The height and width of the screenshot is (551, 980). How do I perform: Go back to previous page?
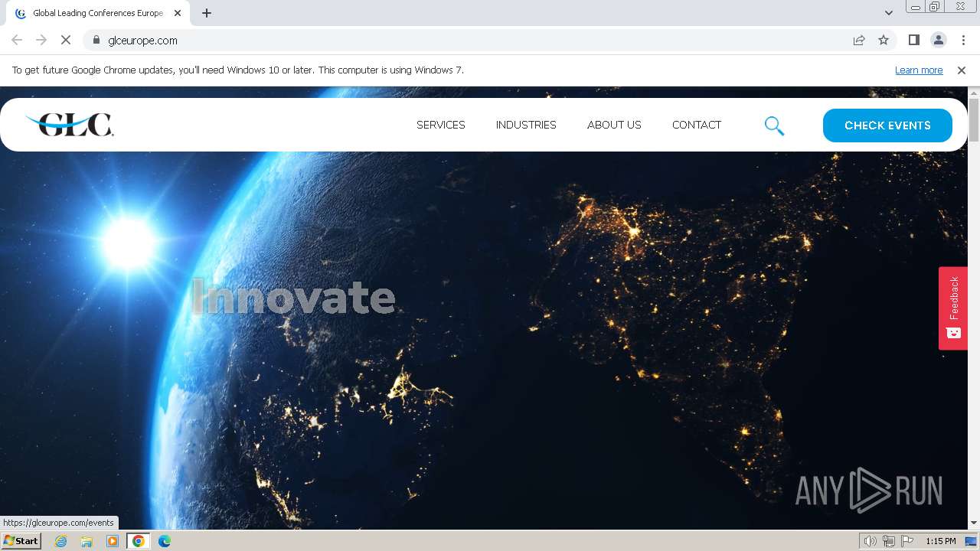17,40
